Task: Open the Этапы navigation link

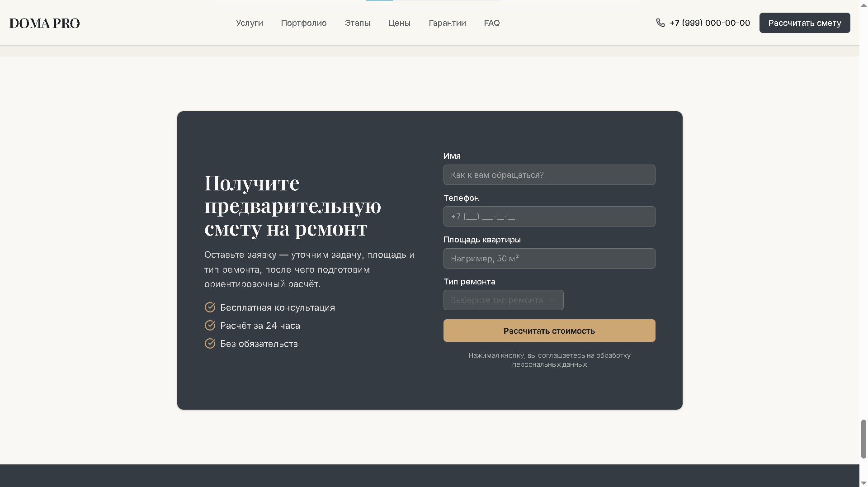Action: [x=358, y=23]
